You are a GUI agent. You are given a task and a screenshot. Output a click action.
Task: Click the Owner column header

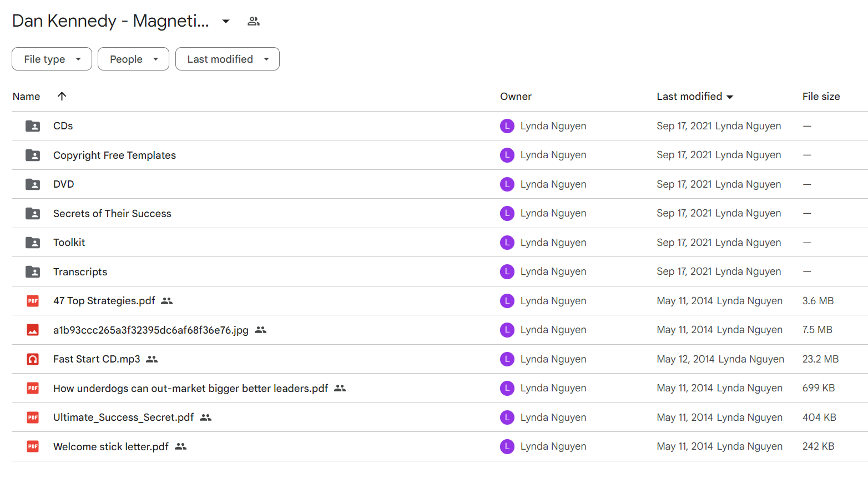(516, 97)
